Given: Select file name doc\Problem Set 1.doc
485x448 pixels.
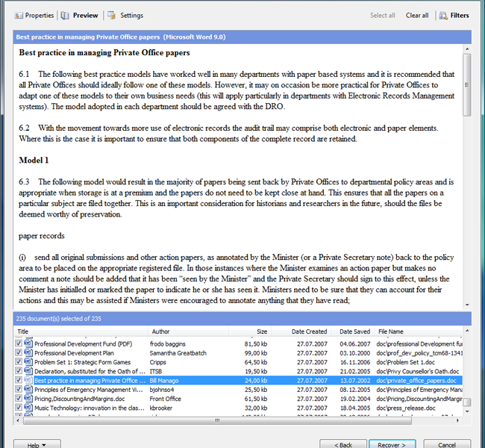Looking at the screenshot, I should [x=405, y=362].
